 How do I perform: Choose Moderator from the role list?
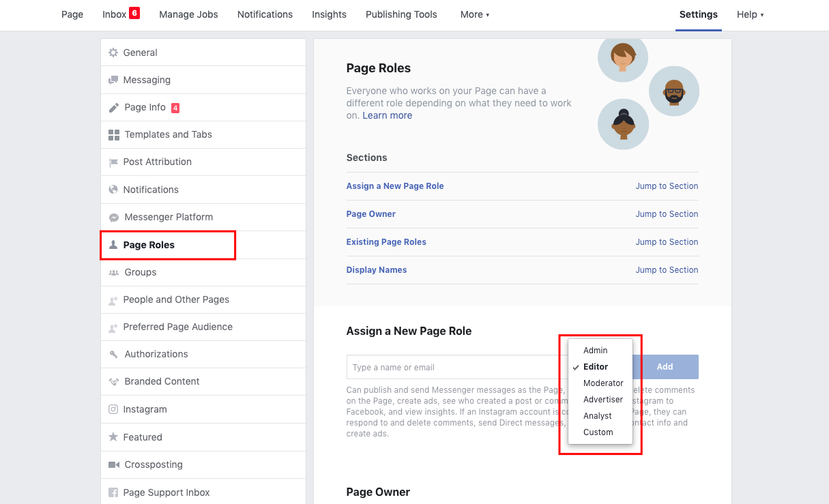pos(603,383)
